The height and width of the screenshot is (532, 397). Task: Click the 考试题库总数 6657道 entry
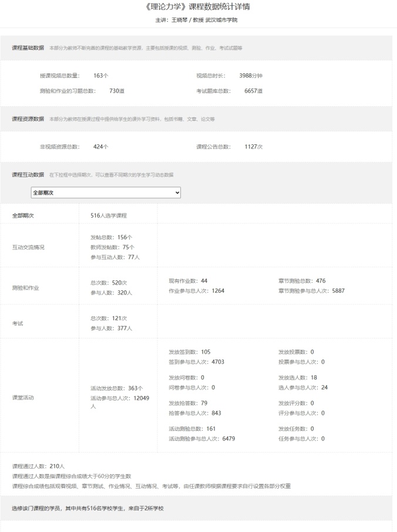[229, 91]
